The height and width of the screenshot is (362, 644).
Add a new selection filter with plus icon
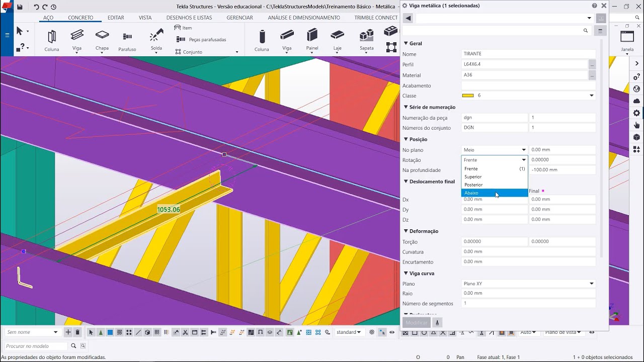(68, 332)
